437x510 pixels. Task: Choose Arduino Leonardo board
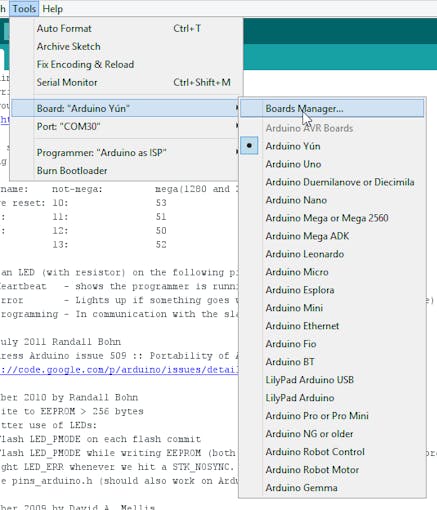(332, 254)
